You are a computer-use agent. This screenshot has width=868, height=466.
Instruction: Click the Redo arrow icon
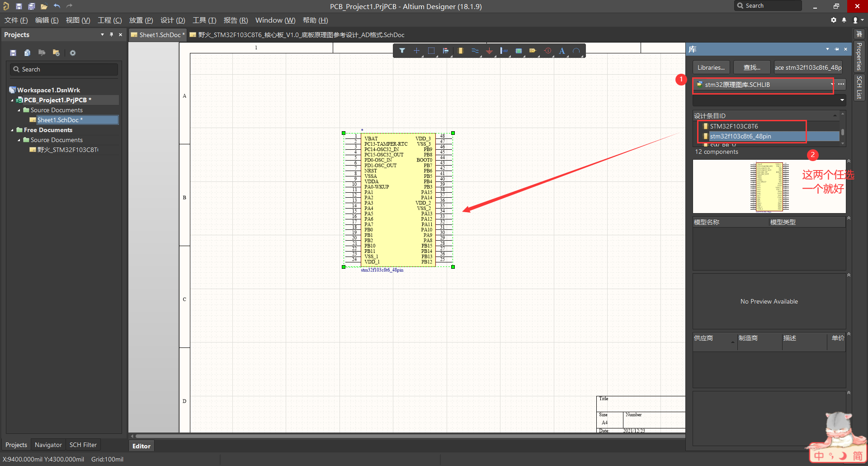coord(69,6)
